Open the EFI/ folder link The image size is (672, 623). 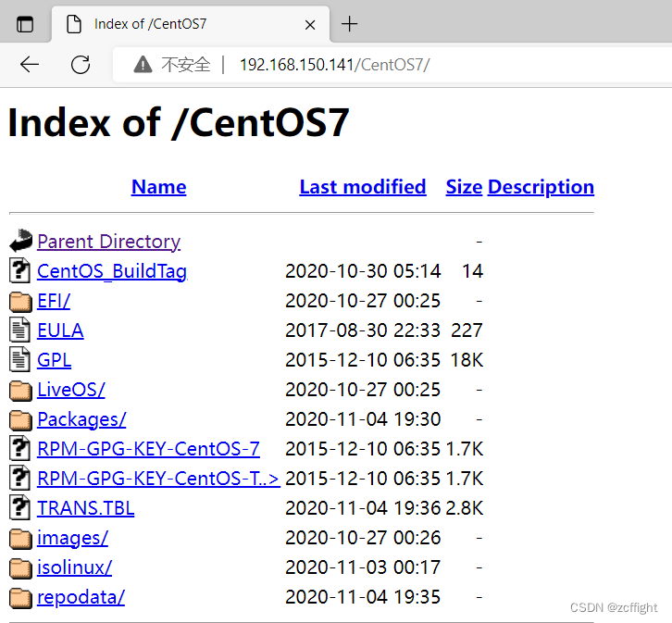click(x=54, y=301)
